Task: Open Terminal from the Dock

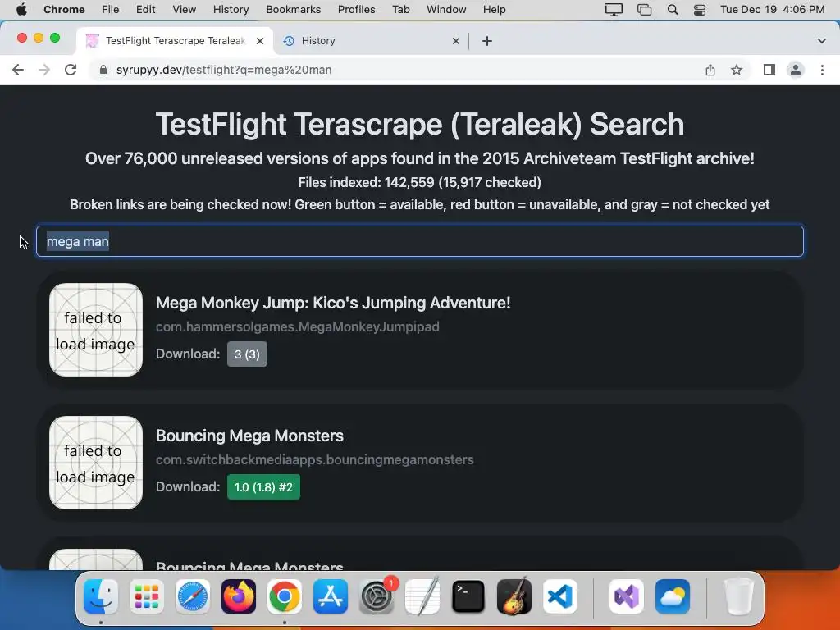Action: click(x=468, y=596)
